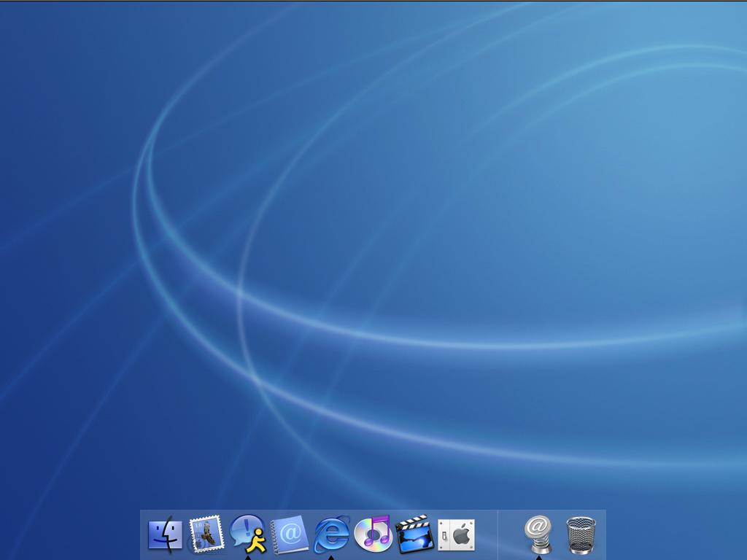Switch to the iChat conversation app

[248, 532]
